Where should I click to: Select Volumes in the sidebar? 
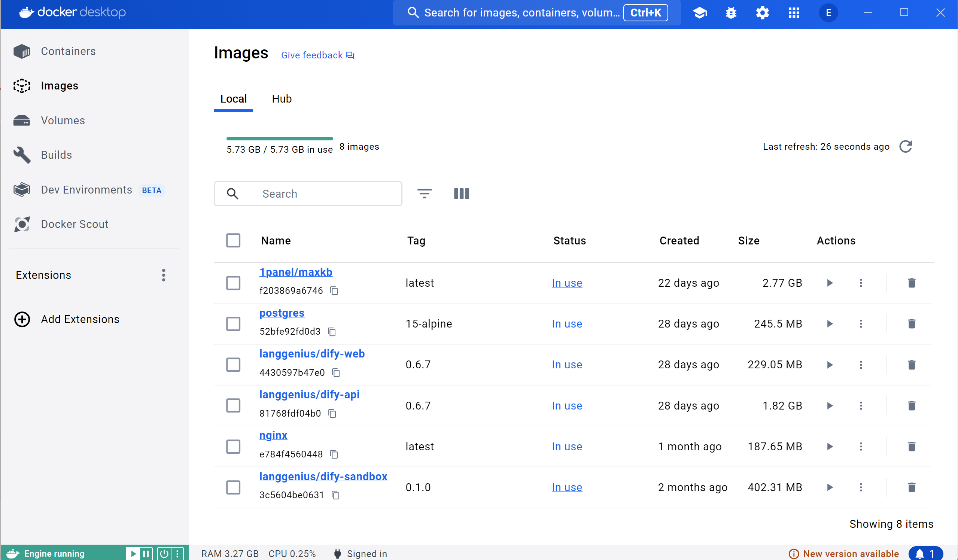point(63,120)
